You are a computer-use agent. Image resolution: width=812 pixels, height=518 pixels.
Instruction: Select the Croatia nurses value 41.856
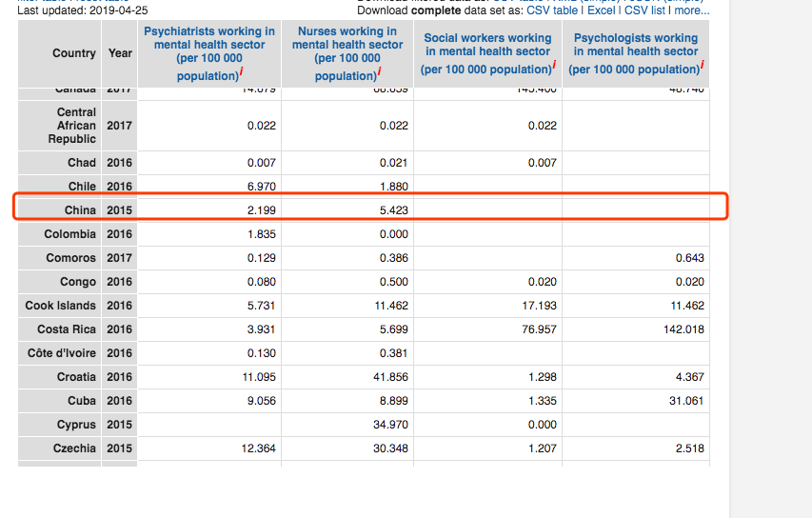point(391,377)
